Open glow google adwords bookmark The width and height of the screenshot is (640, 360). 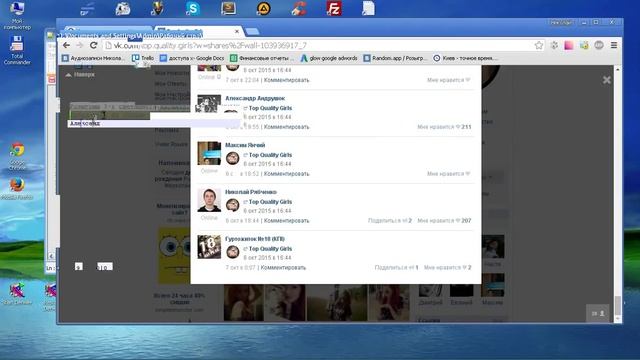(329, 58)
